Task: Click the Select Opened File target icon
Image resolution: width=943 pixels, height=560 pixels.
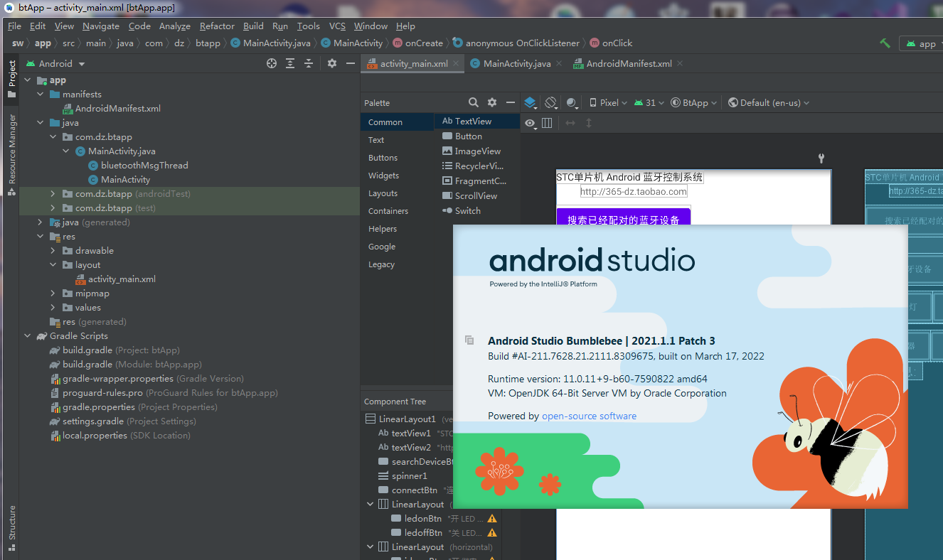Action: coord(272,63)
